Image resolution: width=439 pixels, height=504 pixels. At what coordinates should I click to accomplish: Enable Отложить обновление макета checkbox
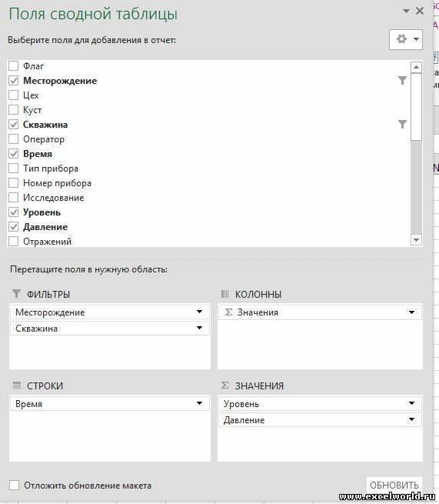coord(14,485)
